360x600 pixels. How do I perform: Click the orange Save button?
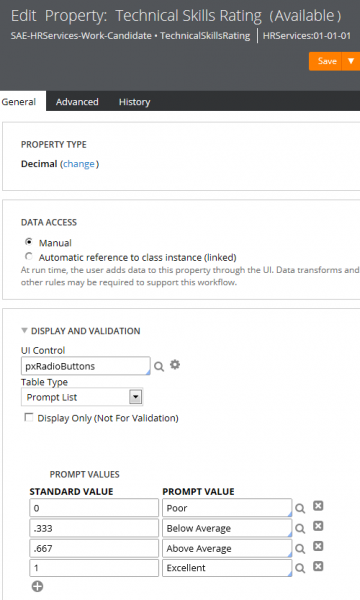326,61
